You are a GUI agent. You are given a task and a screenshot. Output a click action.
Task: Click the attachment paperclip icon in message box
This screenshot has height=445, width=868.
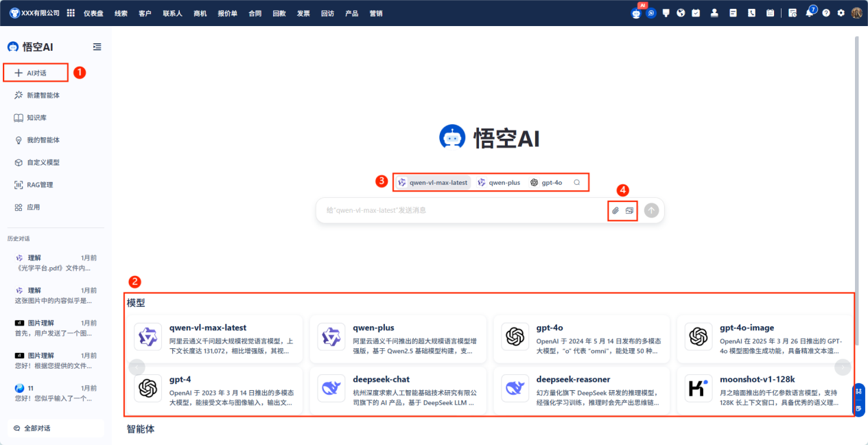click(615, 210)
